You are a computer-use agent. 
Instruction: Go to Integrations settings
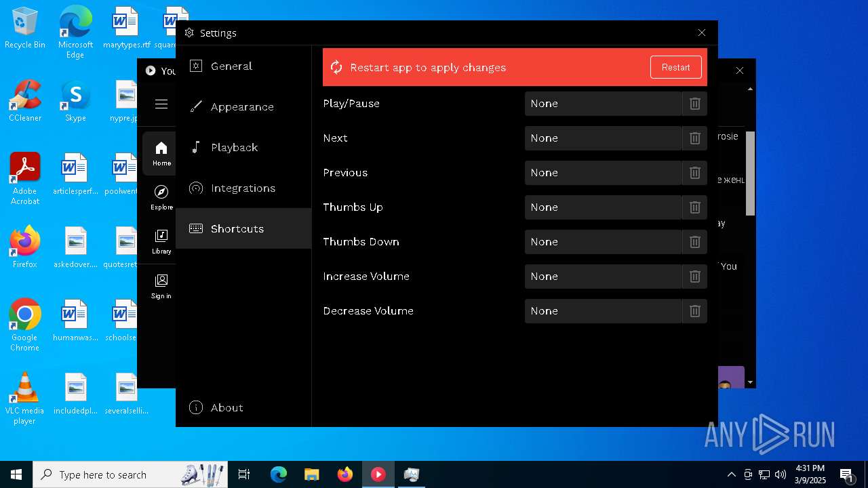(243, 188)
